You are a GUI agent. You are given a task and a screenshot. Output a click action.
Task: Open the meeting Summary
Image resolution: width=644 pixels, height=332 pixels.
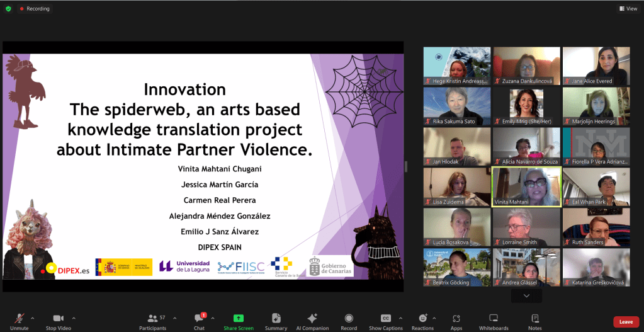[x=276, y=319]
